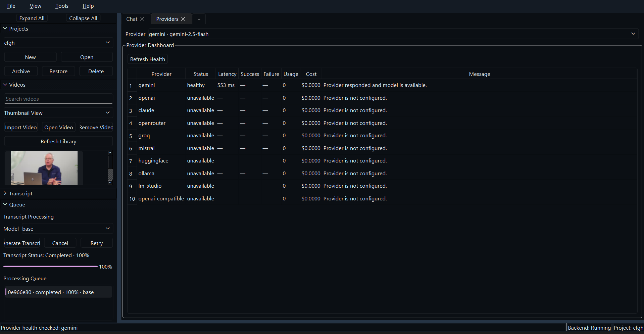Sort by Failure column header
The width and height of the screenshot is (644, 334).
(x=271, y=74)
